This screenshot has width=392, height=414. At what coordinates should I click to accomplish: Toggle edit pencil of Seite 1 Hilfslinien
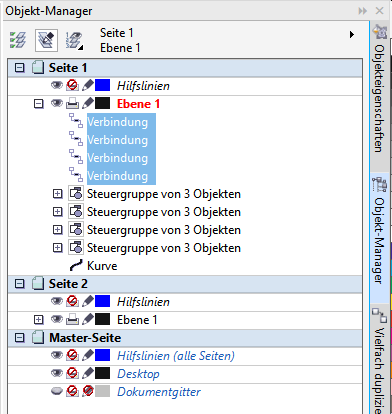[87, 86]
